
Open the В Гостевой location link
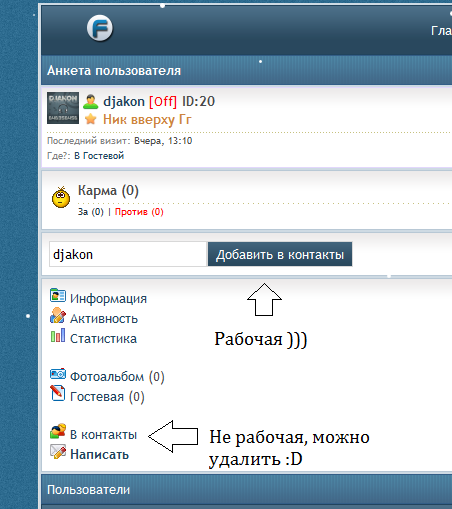click(99, 156)
